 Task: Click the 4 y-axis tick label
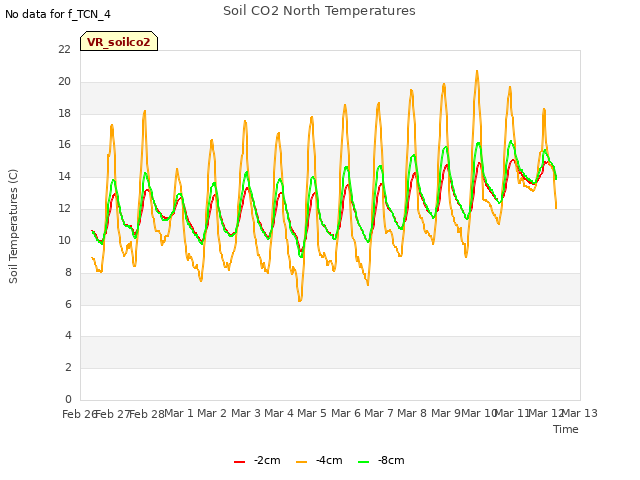68,336
